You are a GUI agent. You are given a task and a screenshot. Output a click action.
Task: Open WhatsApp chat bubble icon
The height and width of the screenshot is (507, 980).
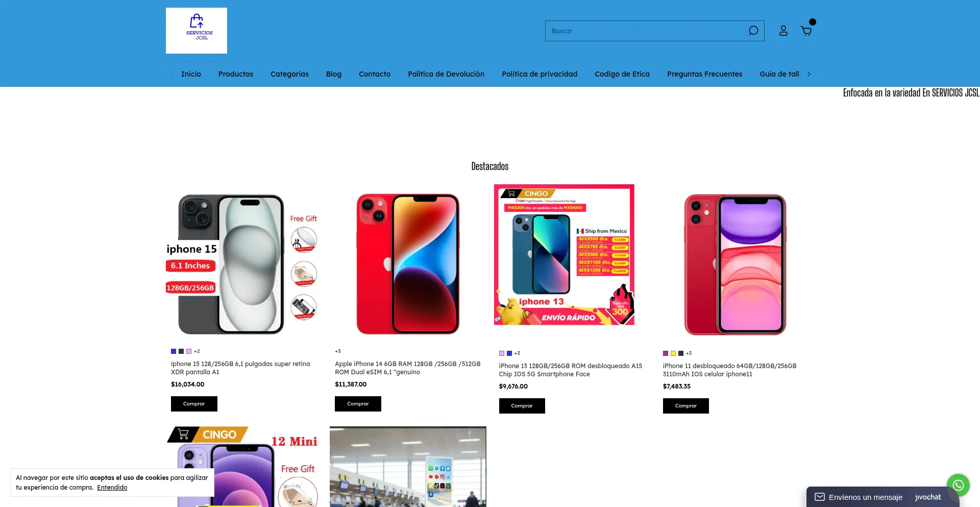[958, 485]
